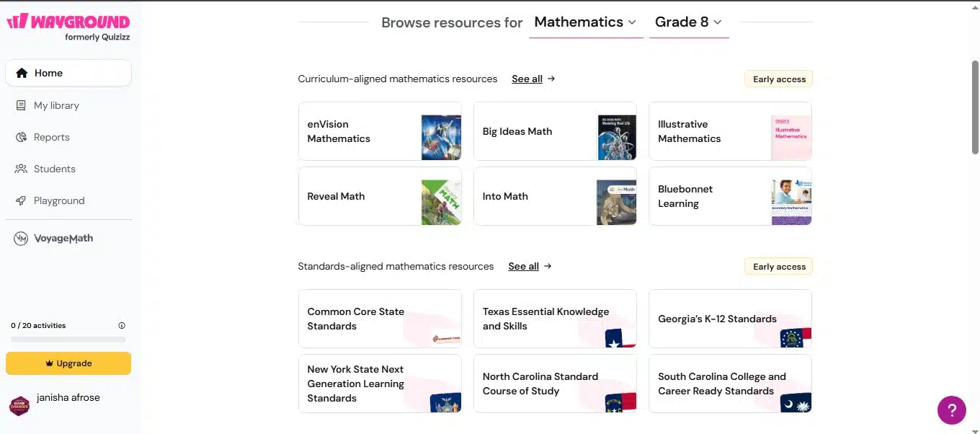Open See all curriculum-aligned resources
Viewport: 980px width, 434px height.
[x=533, y=79]
